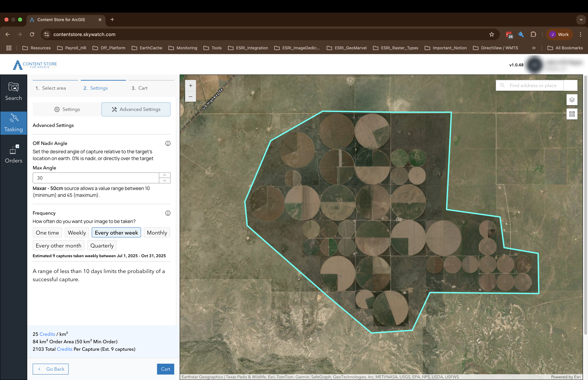588x380 pixels.
Task: Open the basemap gallery on the map
Action: click(572, 114)
